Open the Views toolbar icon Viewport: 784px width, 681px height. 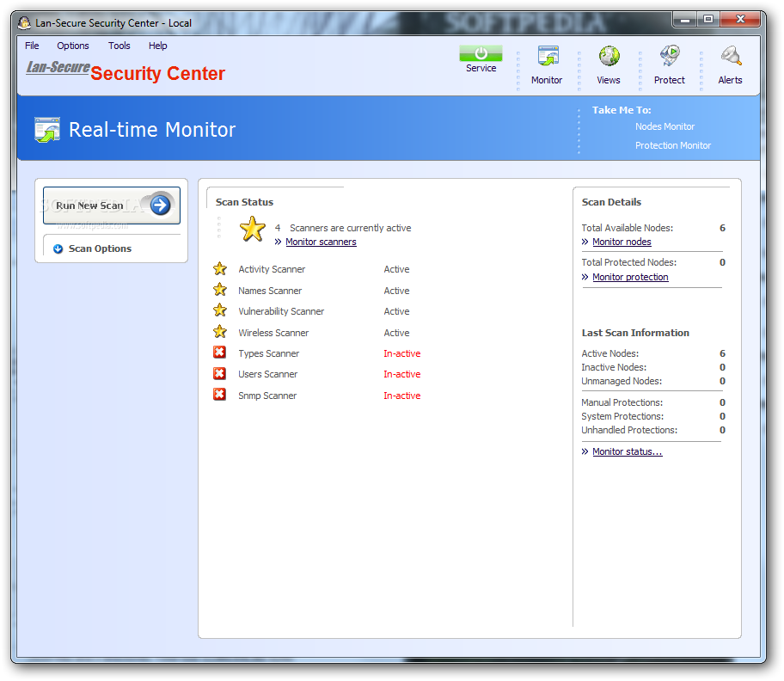[x=609, y=56]
